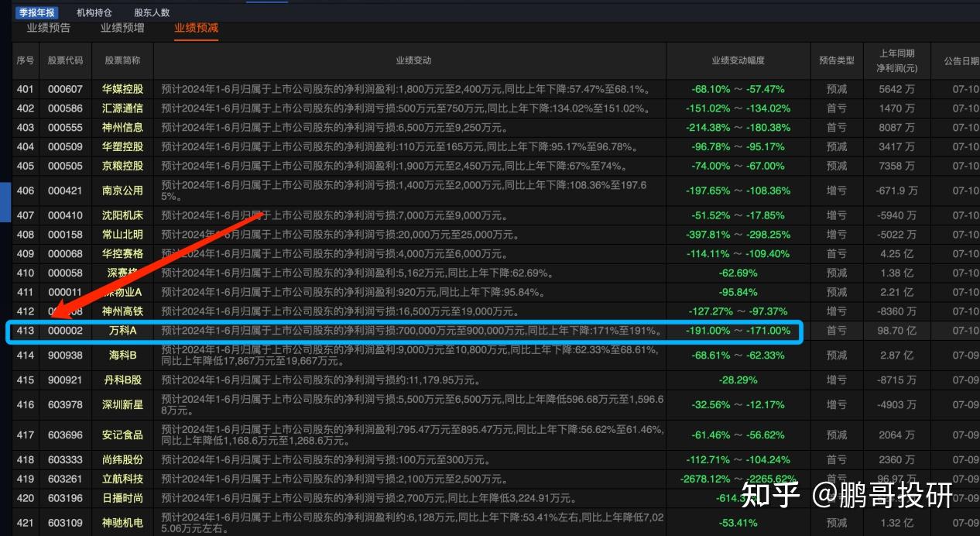Sort by 预告类型 column header

point(837,60)
